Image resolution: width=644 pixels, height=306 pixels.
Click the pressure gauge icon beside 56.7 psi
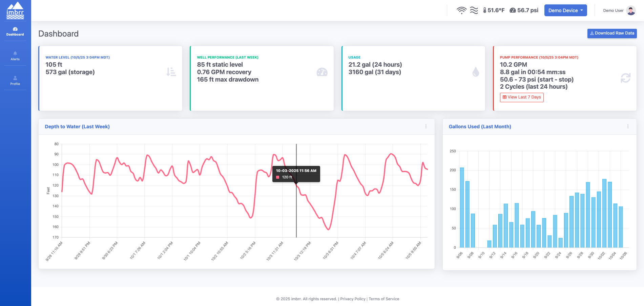[512, 10]
